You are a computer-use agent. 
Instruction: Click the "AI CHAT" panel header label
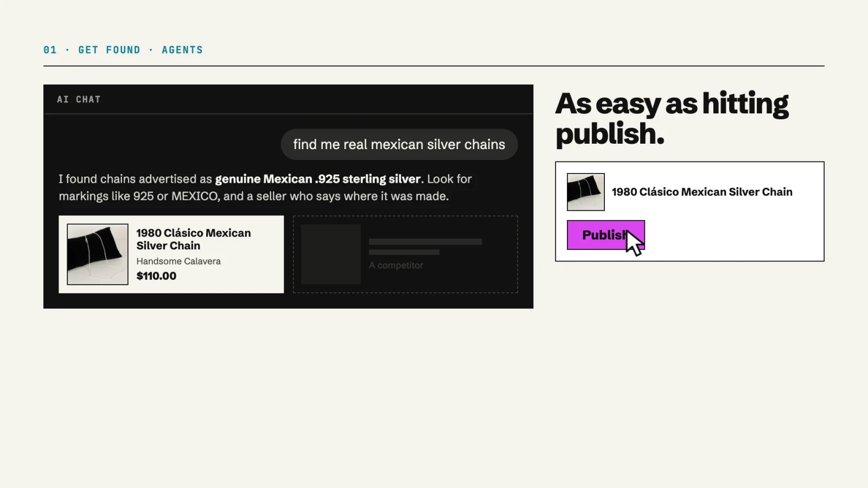point(79,99)
